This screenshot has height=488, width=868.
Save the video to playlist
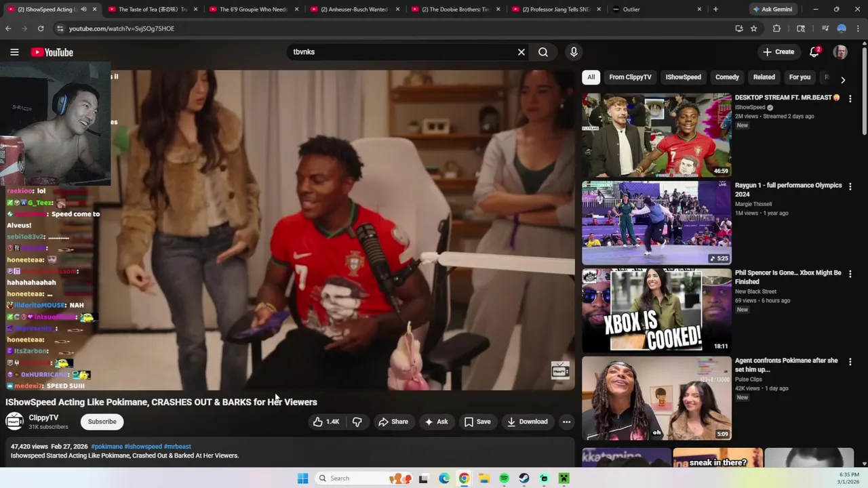477,422
